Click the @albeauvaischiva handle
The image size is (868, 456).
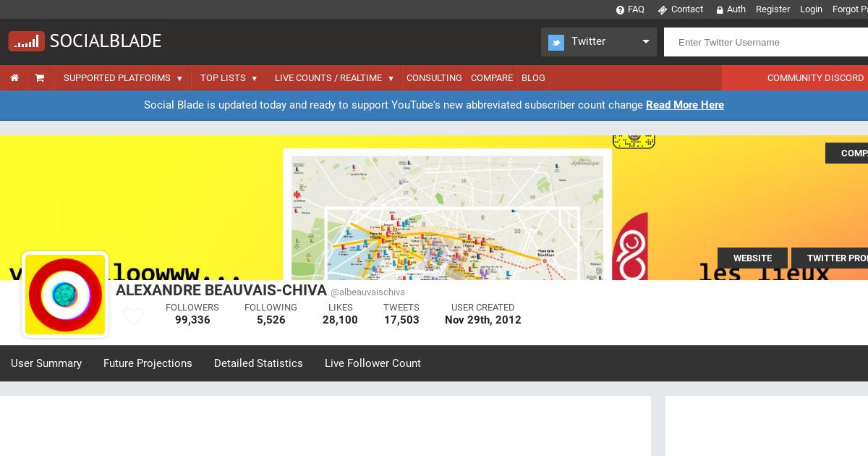(367, 292)
